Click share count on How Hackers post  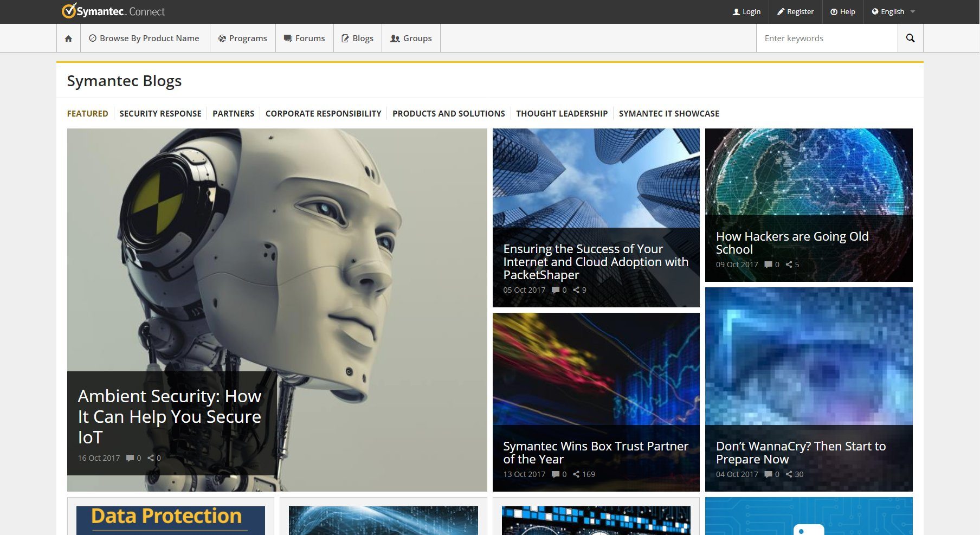tap(791, 265)
